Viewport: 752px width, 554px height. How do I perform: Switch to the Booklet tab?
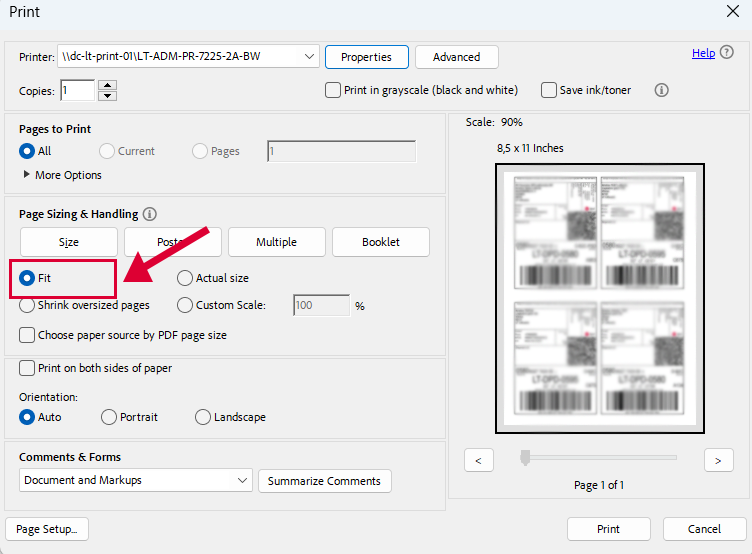[x=381, y=242]
